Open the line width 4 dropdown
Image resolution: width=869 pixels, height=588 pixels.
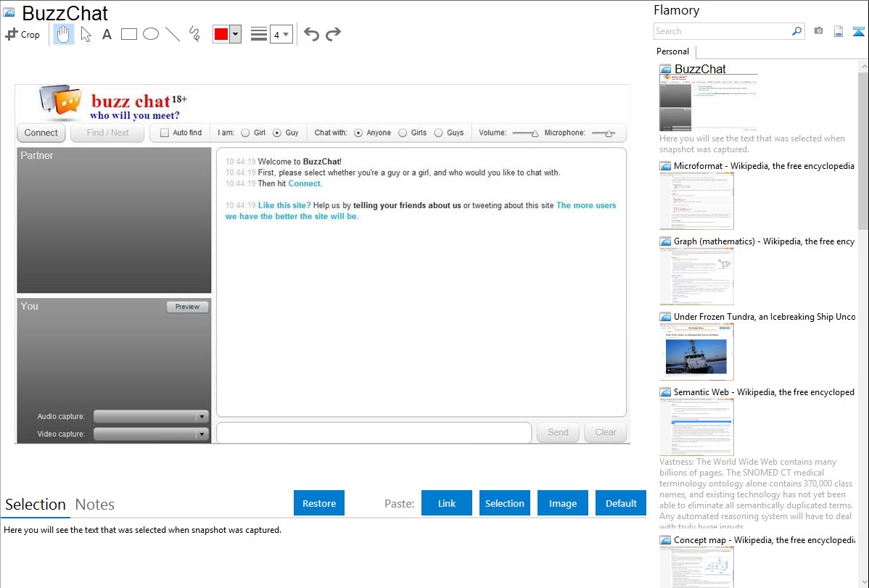281,35
